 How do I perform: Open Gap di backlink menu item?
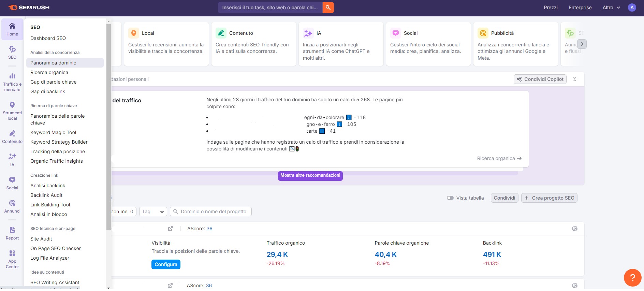click(47, 91)
